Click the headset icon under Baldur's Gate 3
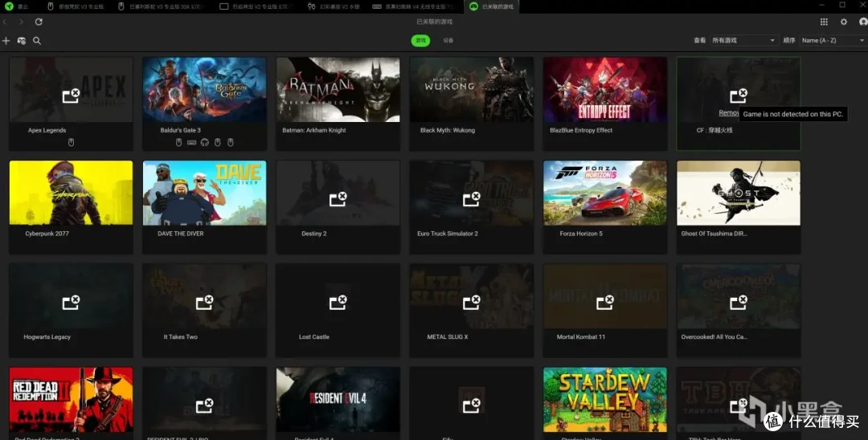 (x=205, y=143)
